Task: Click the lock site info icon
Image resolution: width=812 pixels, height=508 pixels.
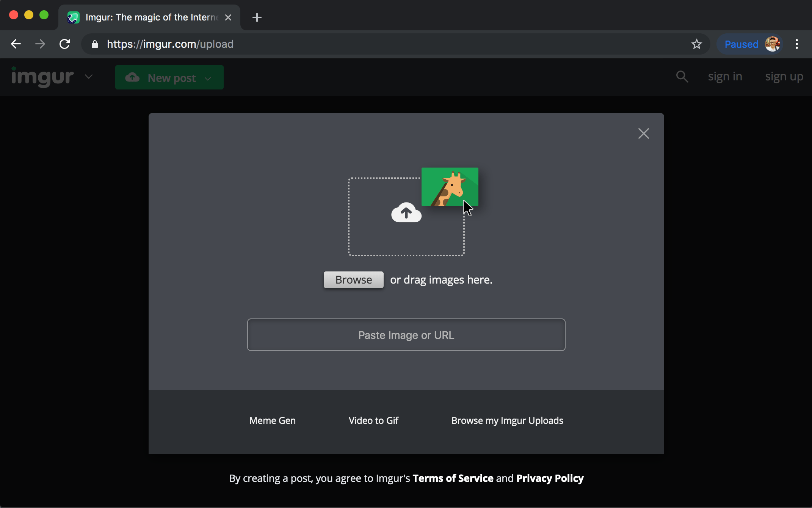Action: coord(95,44)
